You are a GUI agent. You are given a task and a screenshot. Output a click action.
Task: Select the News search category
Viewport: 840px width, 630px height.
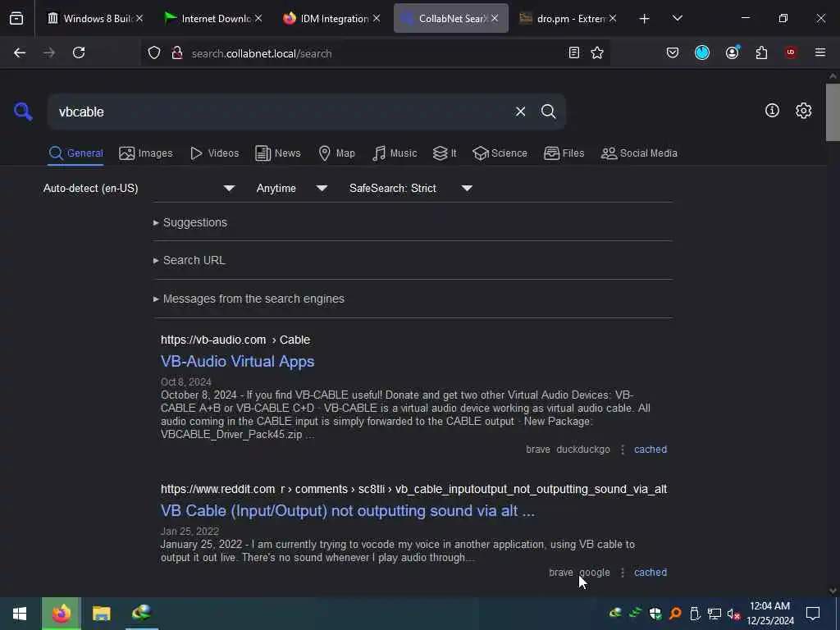click(278, 153)
